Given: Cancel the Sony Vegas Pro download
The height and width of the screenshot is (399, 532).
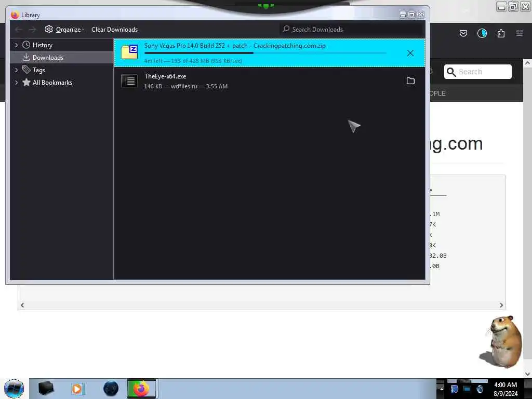Looking at the screenshot, I should [x=410, y=53].
